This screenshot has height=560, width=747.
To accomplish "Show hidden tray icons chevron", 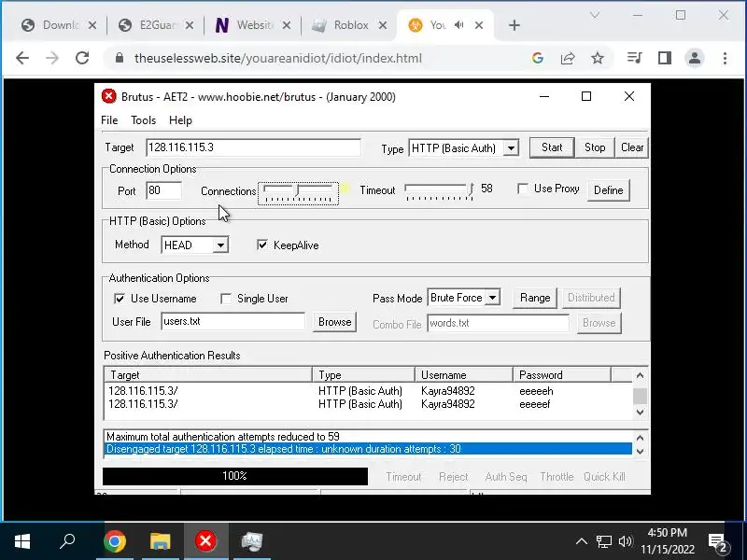I will tap(581, 541).
